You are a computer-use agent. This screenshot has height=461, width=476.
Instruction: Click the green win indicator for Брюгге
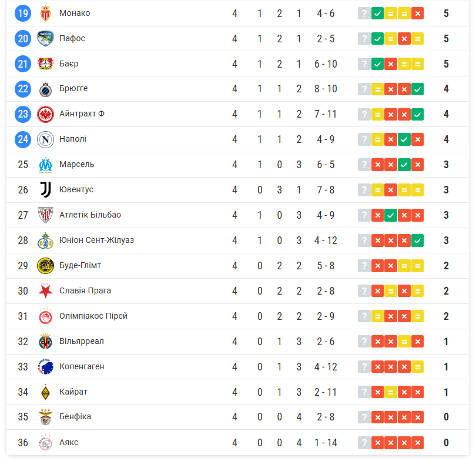[x=417, y=89]
